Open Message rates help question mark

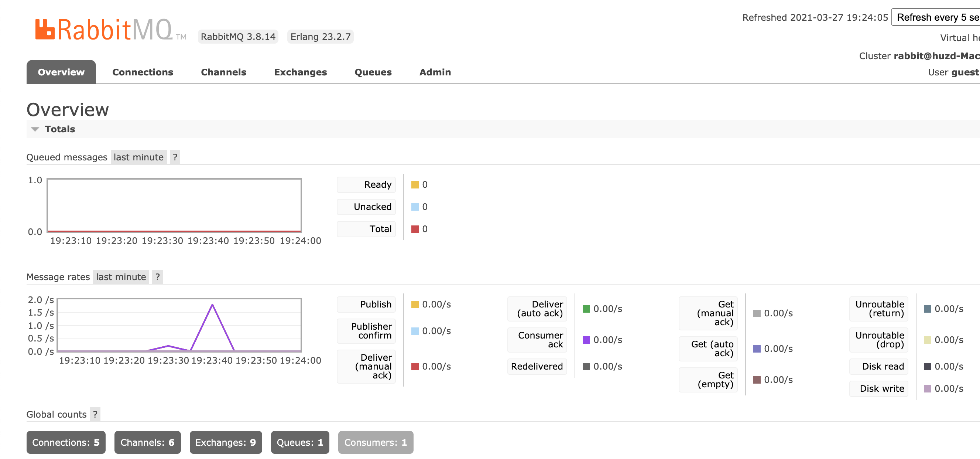point(158,277)
